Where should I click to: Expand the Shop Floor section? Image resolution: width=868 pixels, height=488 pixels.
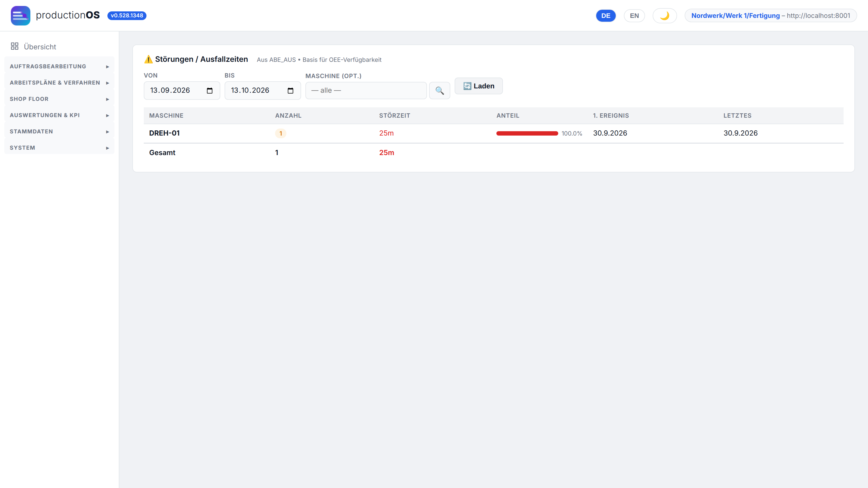click(x=59, y=99)
